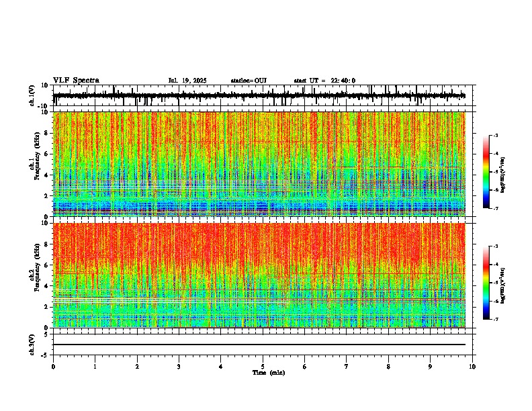
Task: Click the "-7" tick on ch.2 colorbar
Action: (x=496, y=319)
